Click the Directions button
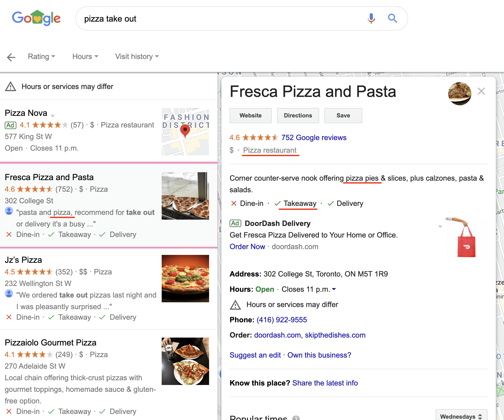Image resolution: width=504 pixels, height=420 pixels. click(x=298, y=116)
